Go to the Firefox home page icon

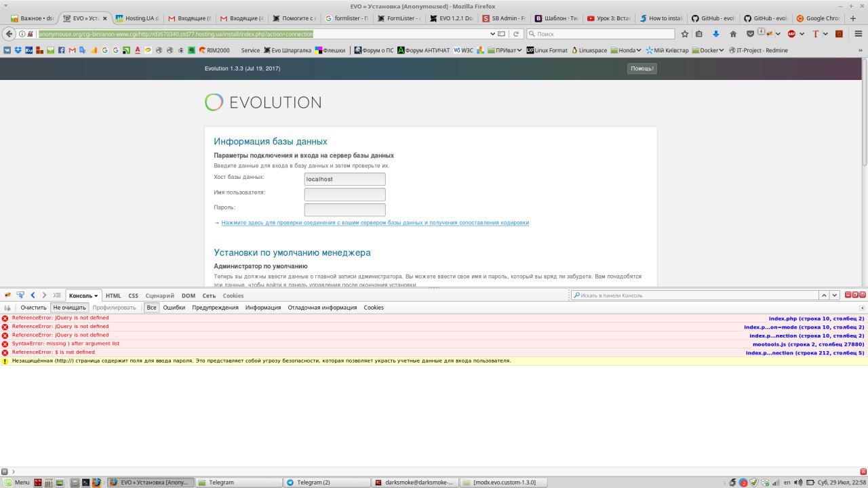click(733, 34)
